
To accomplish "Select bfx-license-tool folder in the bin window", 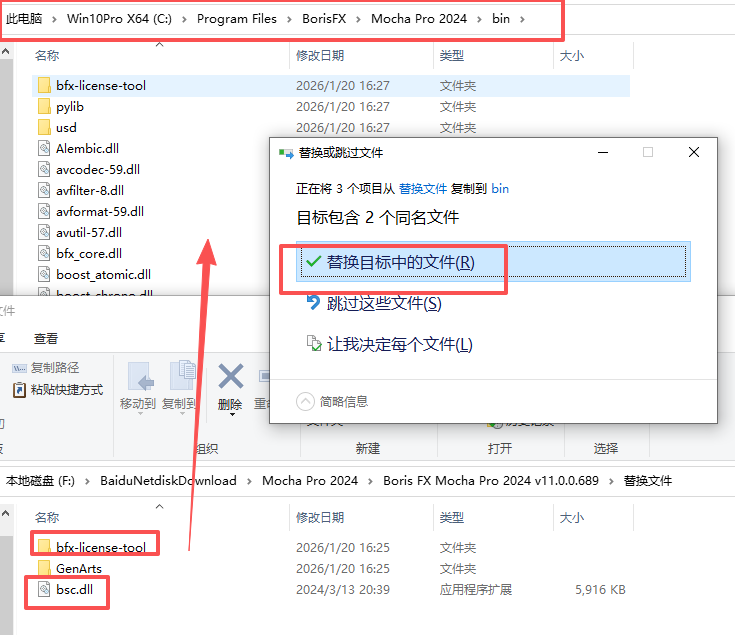I will (330, 86).
